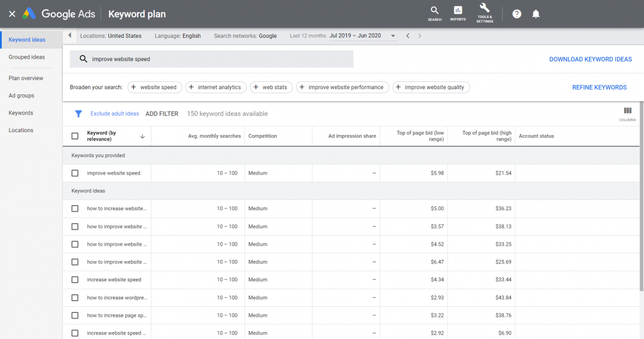Click the Refine Keywords link
The height and width of the screenshot is (339, 644).
click(599, 88)
